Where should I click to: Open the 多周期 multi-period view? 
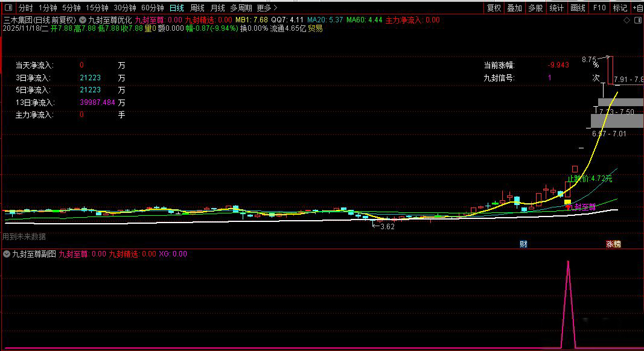[241, 8]
